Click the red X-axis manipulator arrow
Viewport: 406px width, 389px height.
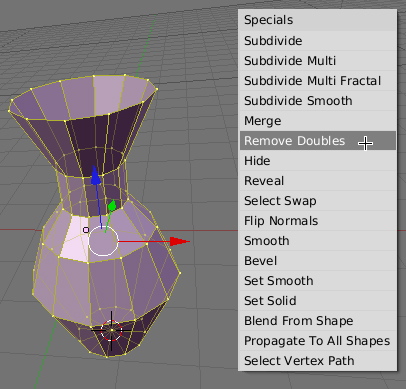[x=180, y=241]
